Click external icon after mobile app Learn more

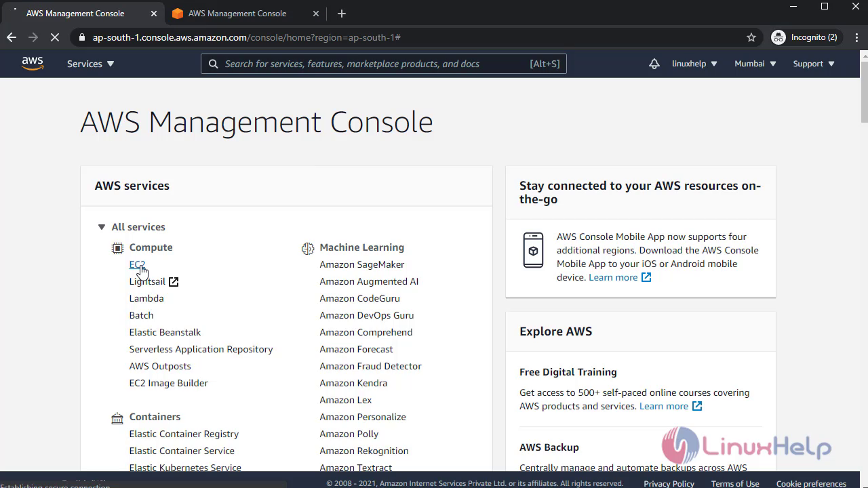pyautogui.click(x=646, y=277)
